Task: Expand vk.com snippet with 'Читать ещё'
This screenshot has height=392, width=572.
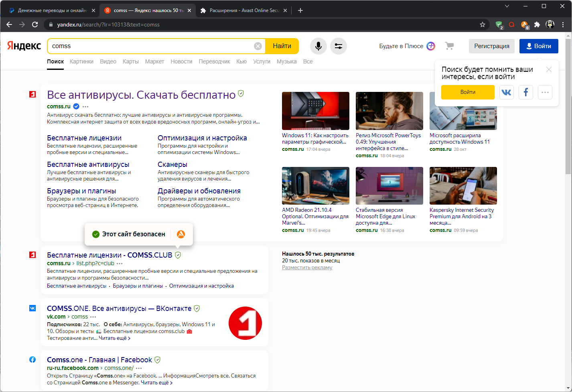Action: (115, 338)
